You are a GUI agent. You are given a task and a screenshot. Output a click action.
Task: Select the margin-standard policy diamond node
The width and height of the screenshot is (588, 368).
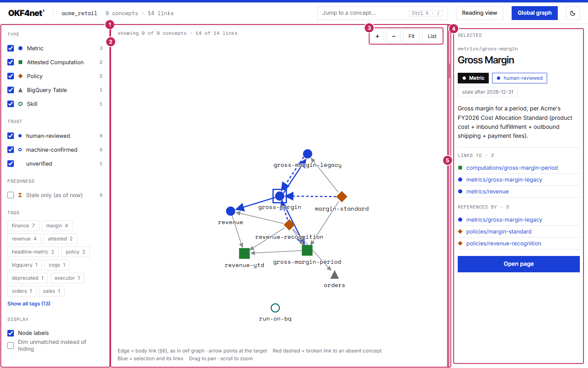[342, 197]
